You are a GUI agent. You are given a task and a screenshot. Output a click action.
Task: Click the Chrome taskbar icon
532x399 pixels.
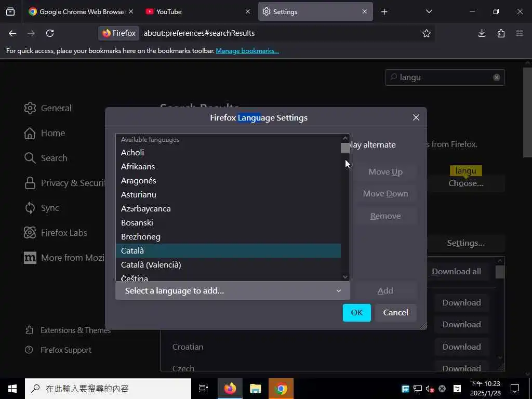coord(281,389)
